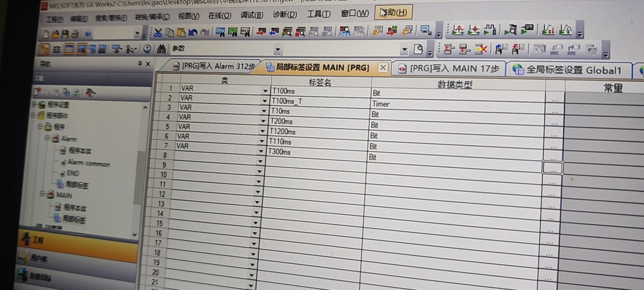Toggle the navigation window view button

tap(45, 50)
